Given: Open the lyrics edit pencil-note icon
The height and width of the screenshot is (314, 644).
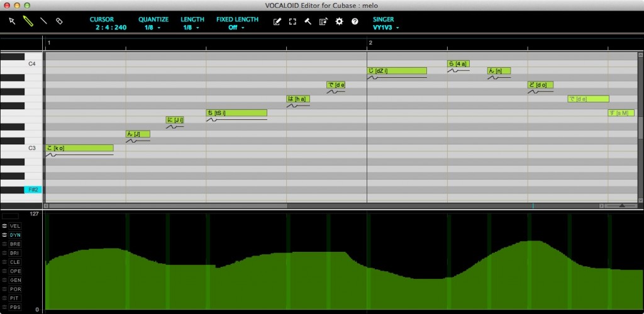Looking at the screenshot, I should 277,21.
